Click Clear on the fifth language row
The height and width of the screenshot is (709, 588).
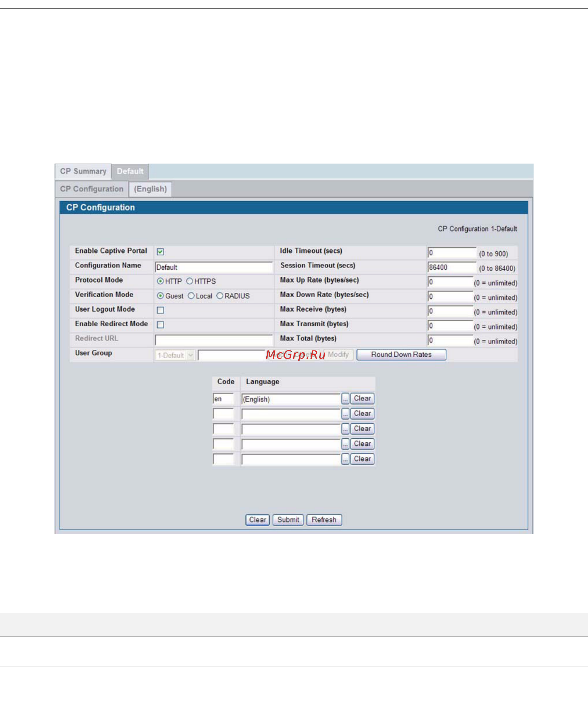[362, 459]
